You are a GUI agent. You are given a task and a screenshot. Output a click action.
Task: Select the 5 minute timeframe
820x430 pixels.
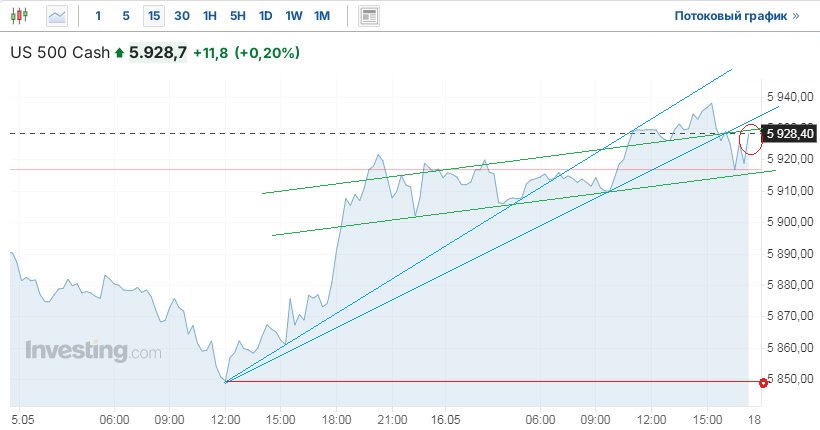click(x=125, y=16)
